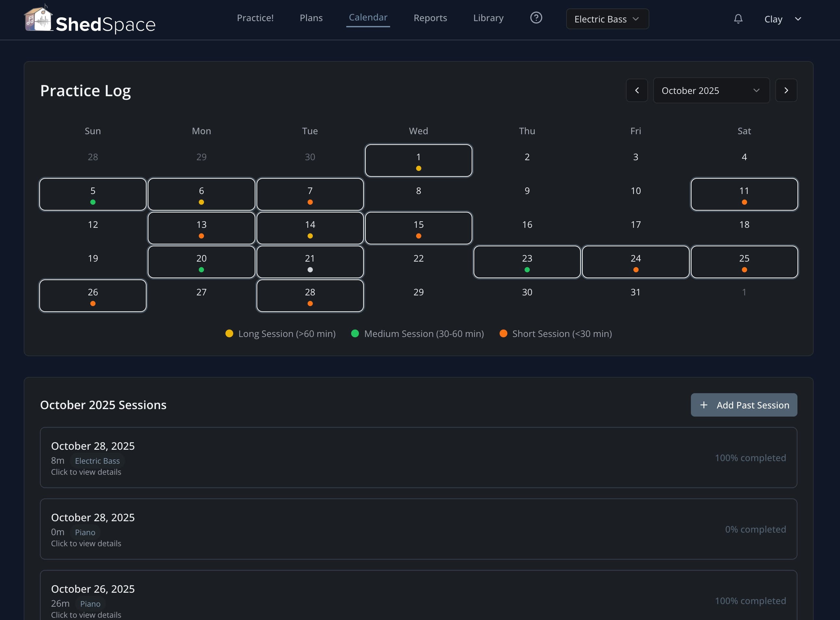The width and height of the screenshot is (840, 620).
Task: Click plus icon on Add Past Session
Action: [704, 405]
